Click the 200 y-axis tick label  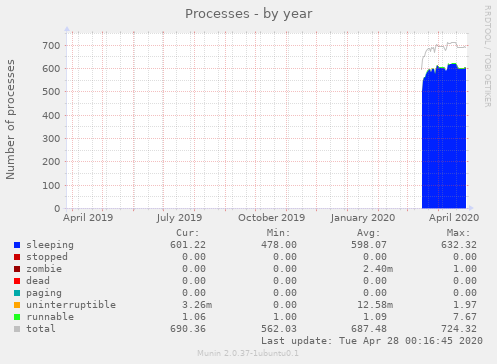pos(51,162)
